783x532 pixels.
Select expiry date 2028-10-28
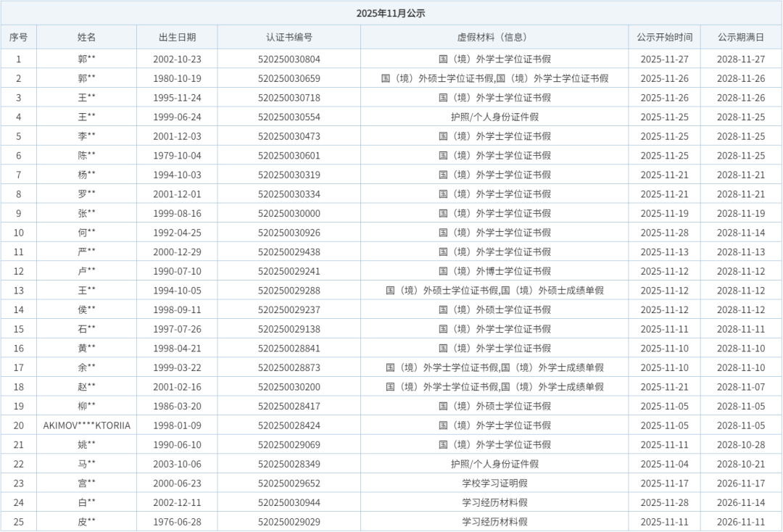(x=741, y=444)
